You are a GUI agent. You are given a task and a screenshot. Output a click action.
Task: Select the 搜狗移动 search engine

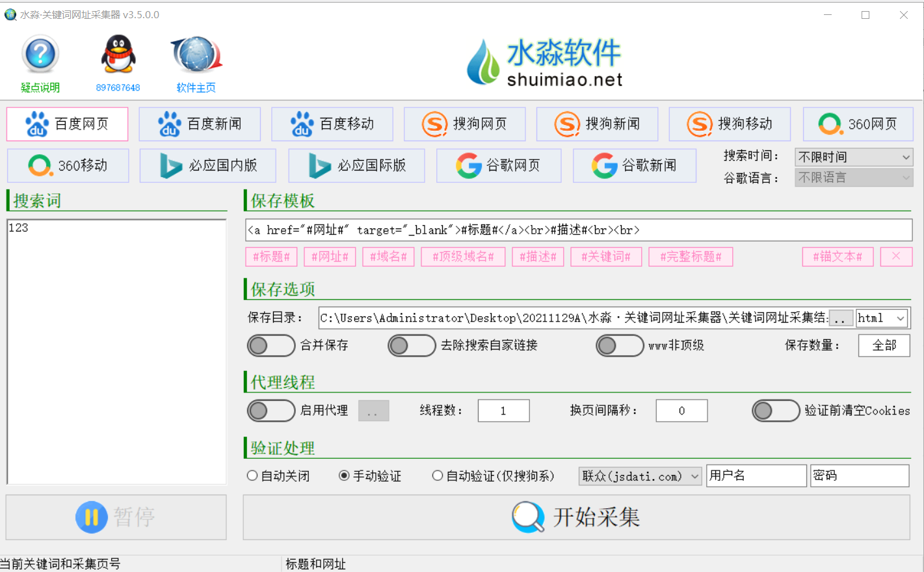tap(730, 124)
